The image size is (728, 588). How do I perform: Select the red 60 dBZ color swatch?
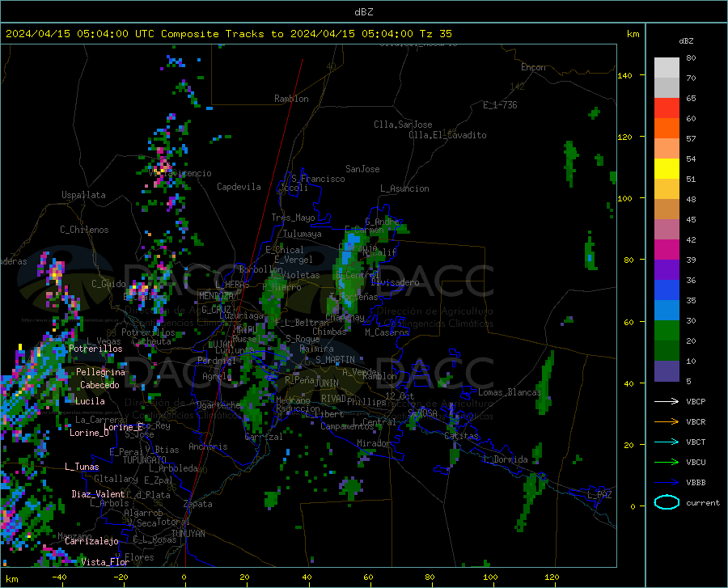(667, 108)
